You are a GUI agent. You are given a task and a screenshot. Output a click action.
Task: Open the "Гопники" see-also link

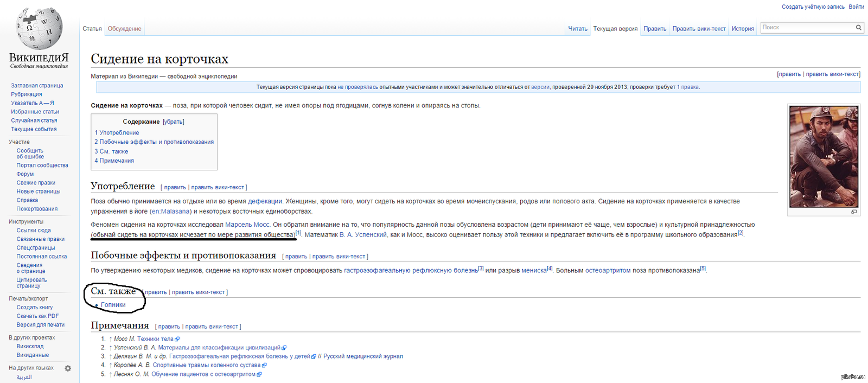pos(113,305)
